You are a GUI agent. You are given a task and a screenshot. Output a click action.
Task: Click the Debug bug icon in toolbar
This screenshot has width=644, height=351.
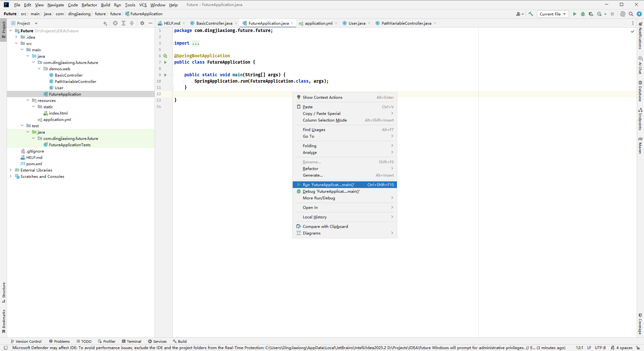(x=583, y=14)
